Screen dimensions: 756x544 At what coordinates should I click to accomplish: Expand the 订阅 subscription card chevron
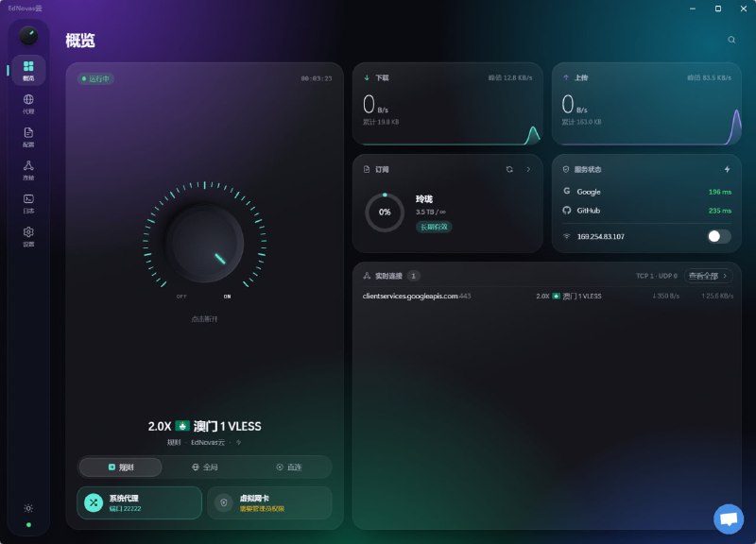click(528, 169)
